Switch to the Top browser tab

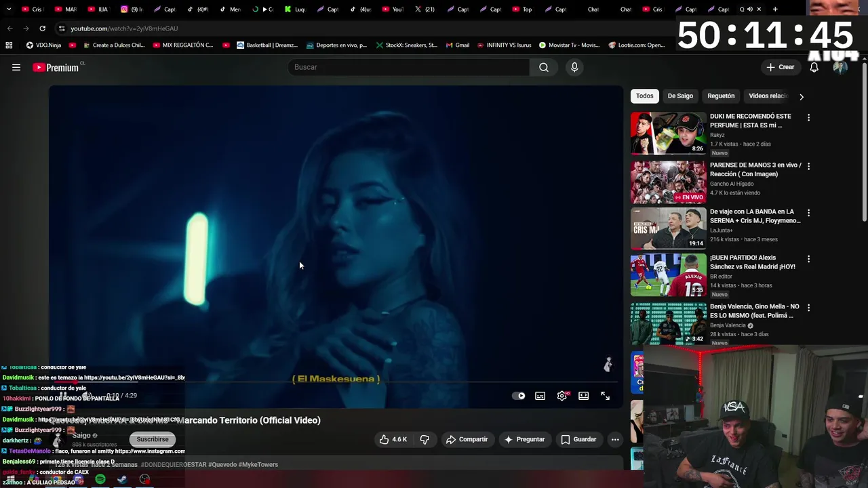pos(522,9)
